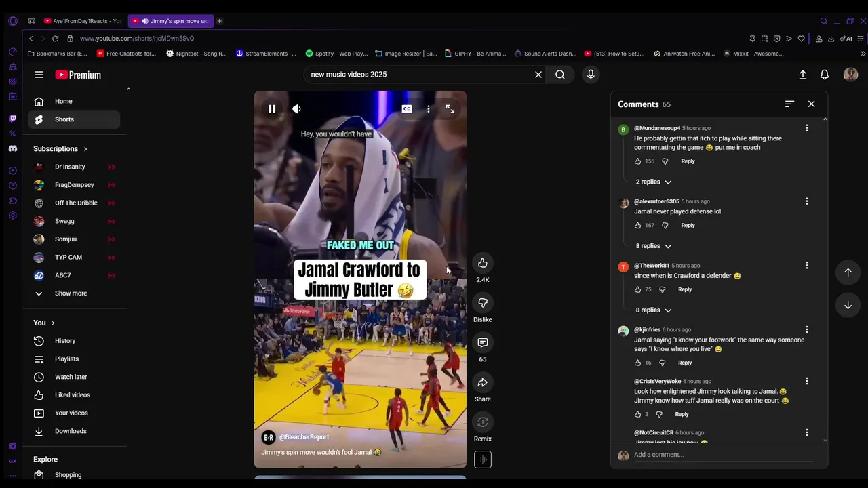Like TheWork81's comment

[x=637, y=289]
